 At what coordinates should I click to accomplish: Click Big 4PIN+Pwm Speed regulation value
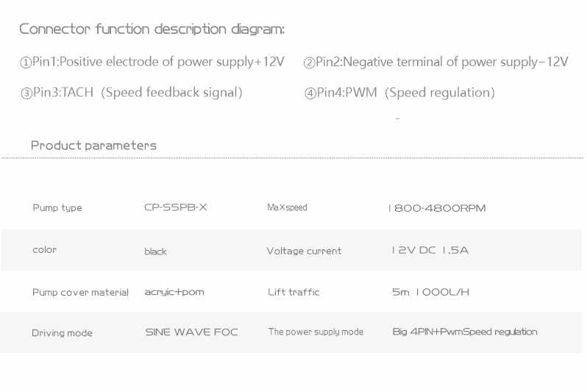[x=465, y=332]
